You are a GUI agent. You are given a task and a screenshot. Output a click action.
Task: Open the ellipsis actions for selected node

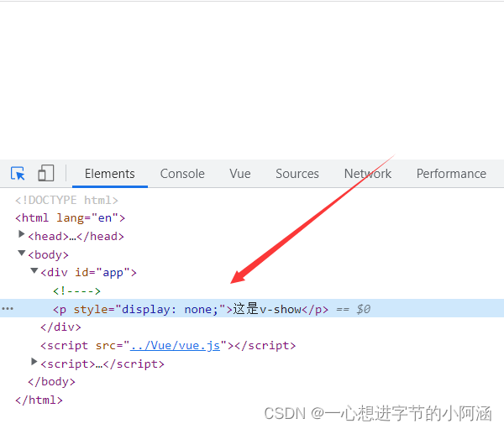[8, 309]
